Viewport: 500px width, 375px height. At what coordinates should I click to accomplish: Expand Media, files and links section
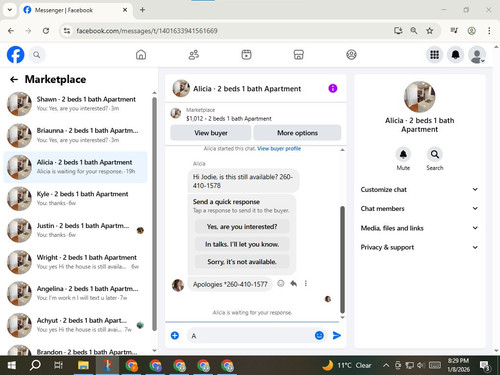[x=419, y=228]
